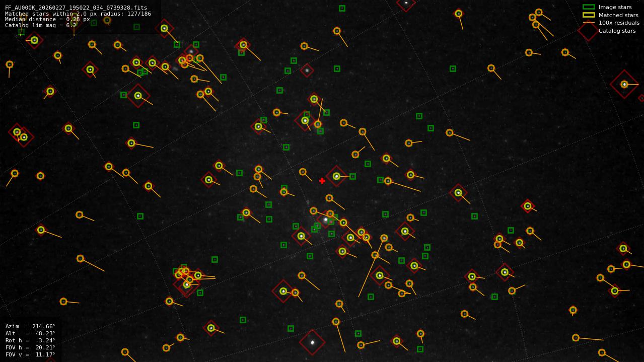644x362 pixels.
Task: Click the FF_AU000K_20260227_195022_034_0739328.fits file name
Action: click(x=76, y=8)
